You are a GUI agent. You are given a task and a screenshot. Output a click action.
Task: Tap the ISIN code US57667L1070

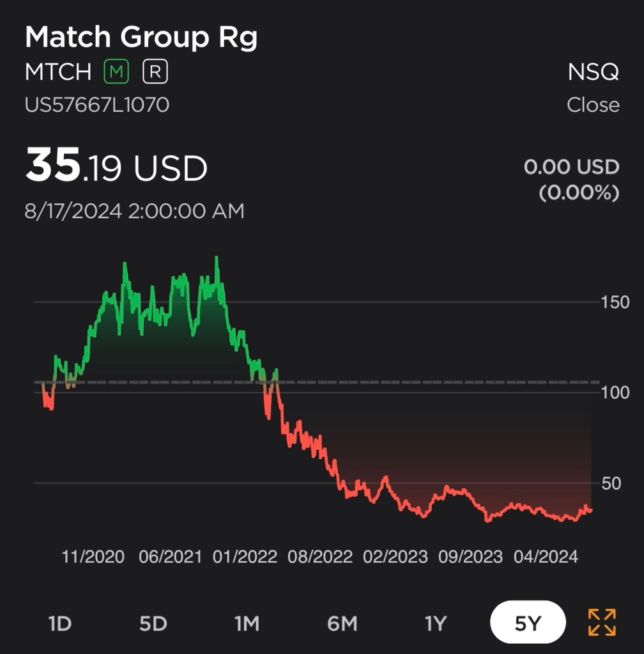click(x=97, y=104)
